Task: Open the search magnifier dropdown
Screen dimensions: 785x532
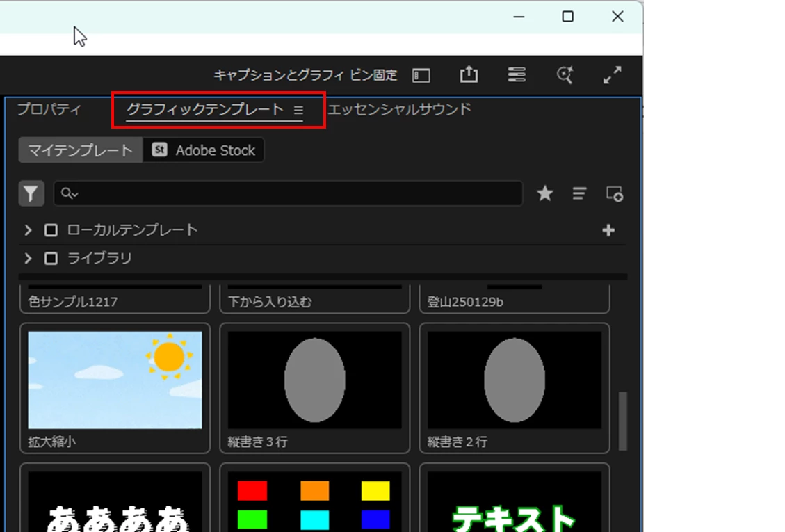Action: [69, 193]
